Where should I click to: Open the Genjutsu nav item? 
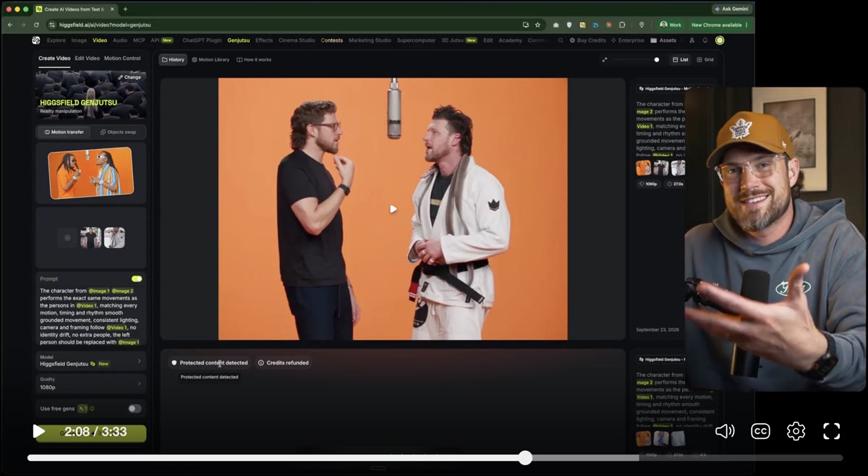coord(239,41)
